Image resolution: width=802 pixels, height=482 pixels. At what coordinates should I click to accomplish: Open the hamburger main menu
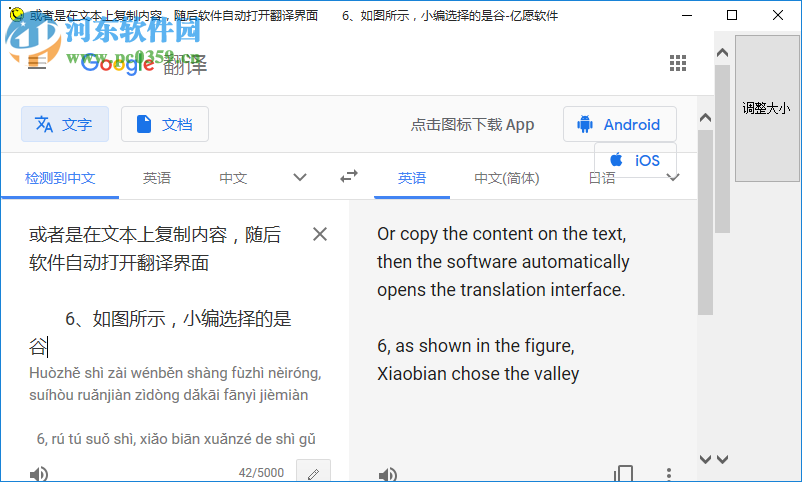point(37,63)
